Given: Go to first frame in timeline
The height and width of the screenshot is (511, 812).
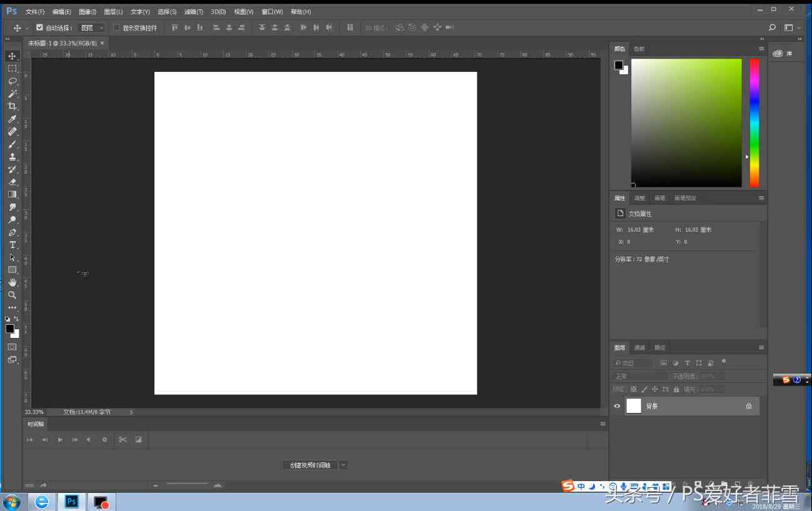Looking at the screenshot, I should pos(29,440).
